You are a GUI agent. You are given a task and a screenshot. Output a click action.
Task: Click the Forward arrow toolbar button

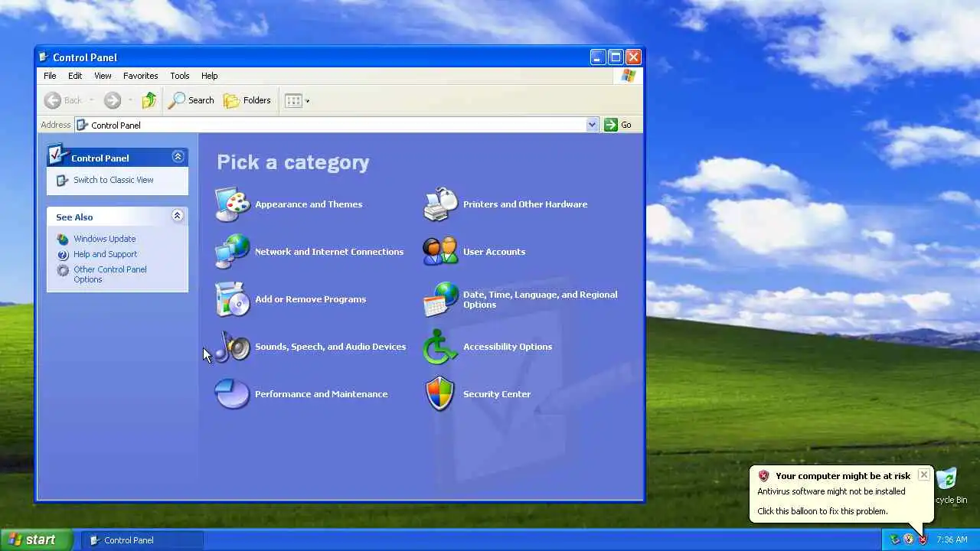point(113,100)
